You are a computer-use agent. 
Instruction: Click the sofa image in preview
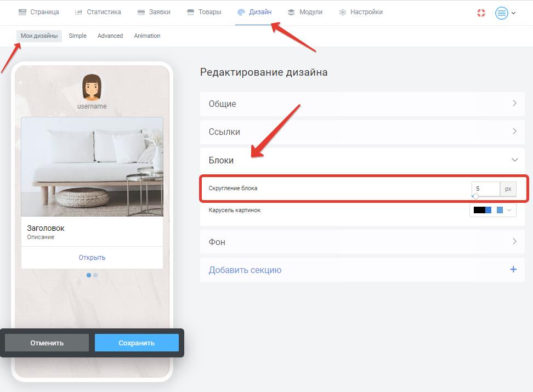pos(92,167)
